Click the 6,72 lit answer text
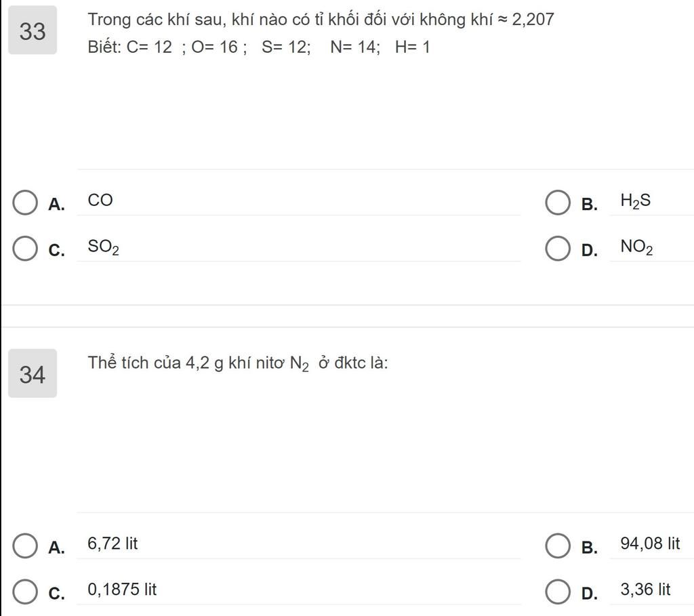Viewport: 694px width, 616px height. point(113,543)
